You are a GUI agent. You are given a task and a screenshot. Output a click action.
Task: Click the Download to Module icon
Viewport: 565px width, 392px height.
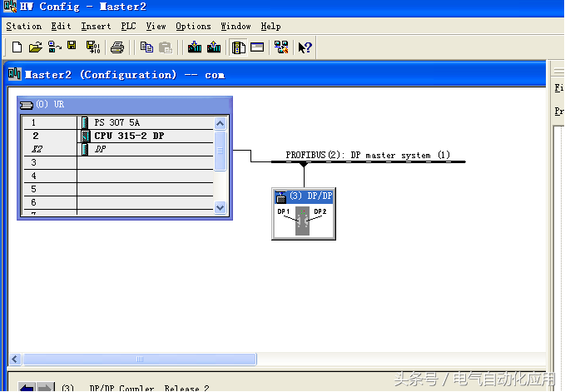[x=195, y=47]
